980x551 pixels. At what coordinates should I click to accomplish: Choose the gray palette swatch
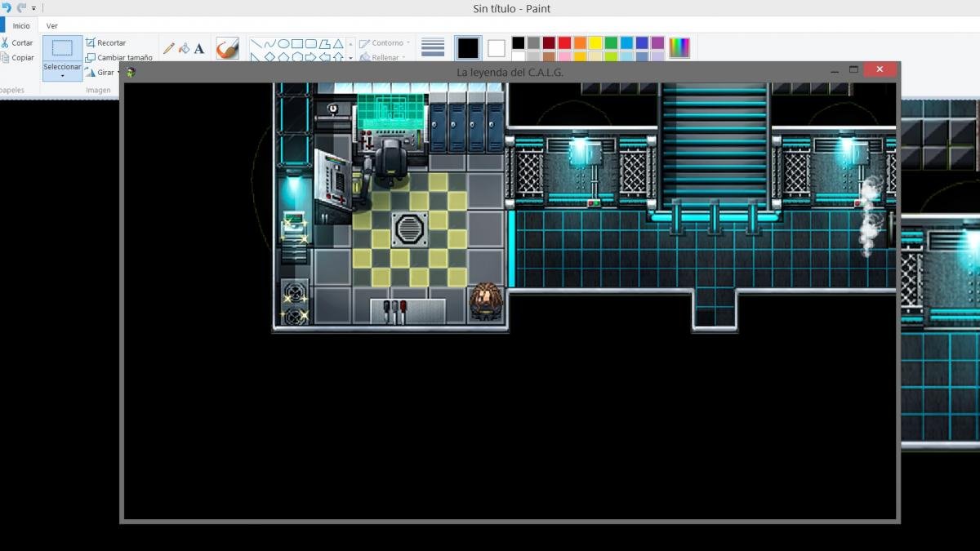coord(533,43)
